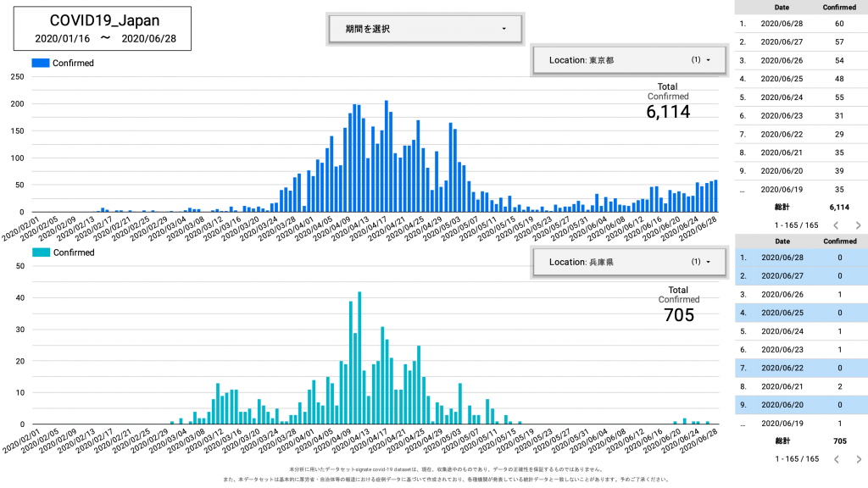Open the 期間を選択 date range dropdown
Viewport: 868px width, 488px height.
(426, 29)
